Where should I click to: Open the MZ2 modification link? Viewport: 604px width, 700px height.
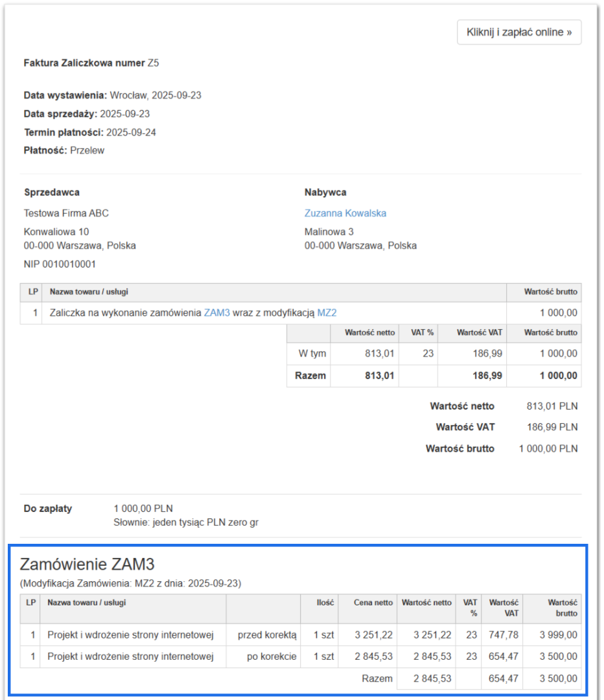327,313
